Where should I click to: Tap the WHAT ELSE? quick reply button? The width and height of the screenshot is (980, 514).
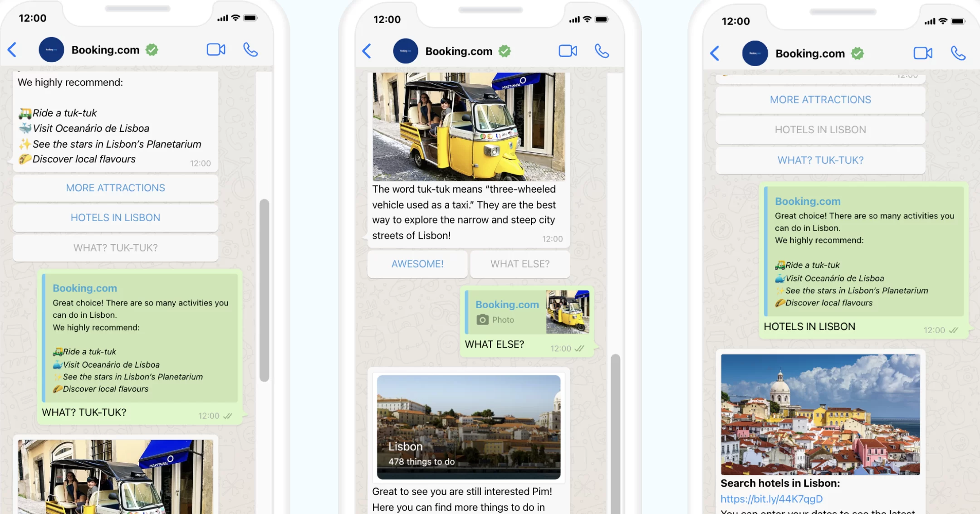click(x=520, y=264)
